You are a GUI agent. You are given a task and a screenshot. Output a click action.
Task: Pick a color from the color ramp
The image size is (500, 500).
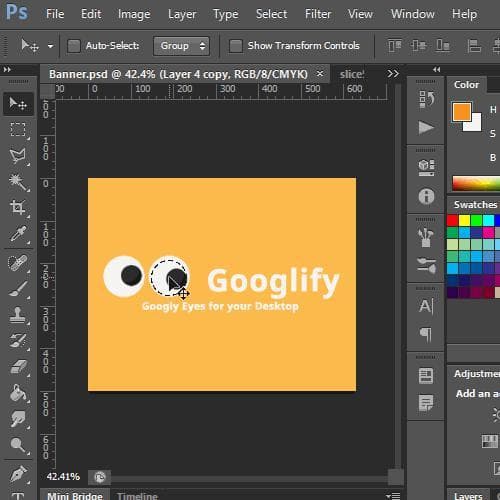point(476,183)
